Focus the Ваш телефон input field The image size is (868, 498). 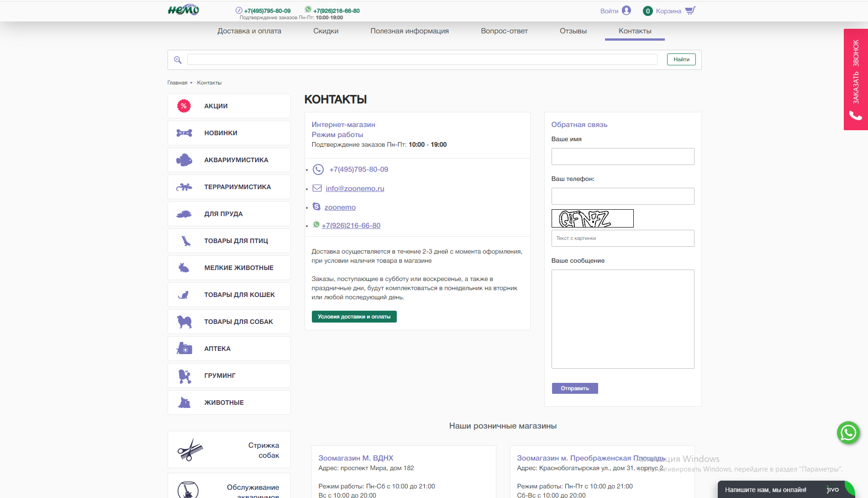(x=623, y=196)
